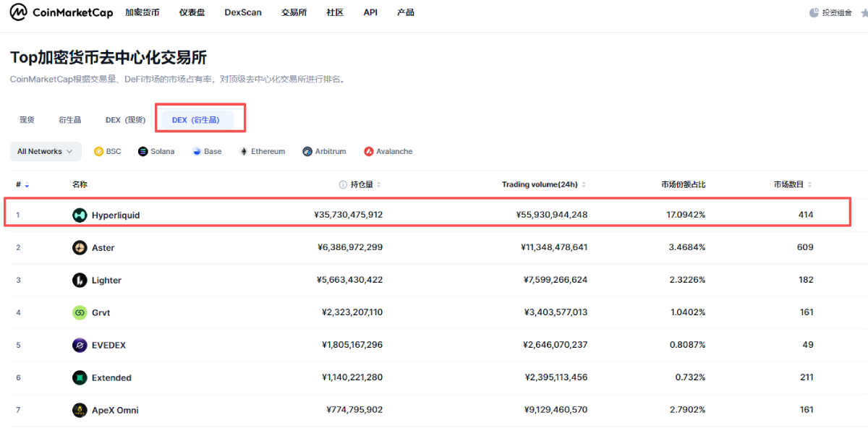Click Aster open interest ¥6,386,972,299

tap(350, 247)
